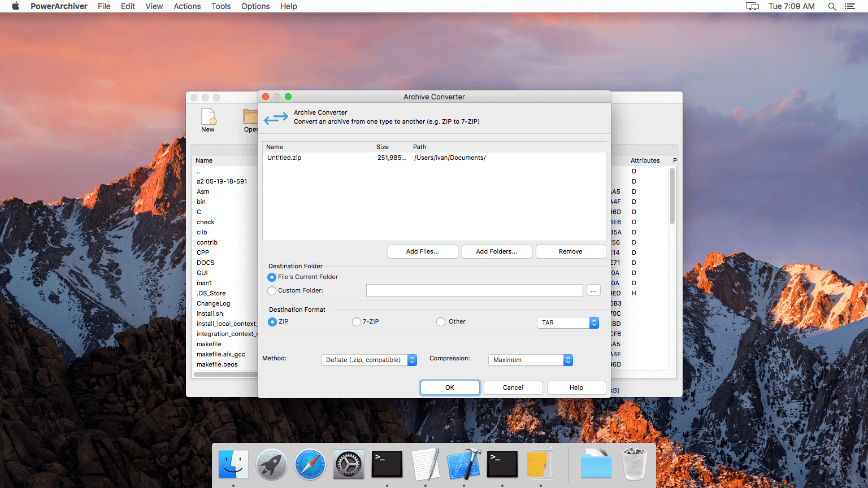Open Finder from the dock

[233, 464]
